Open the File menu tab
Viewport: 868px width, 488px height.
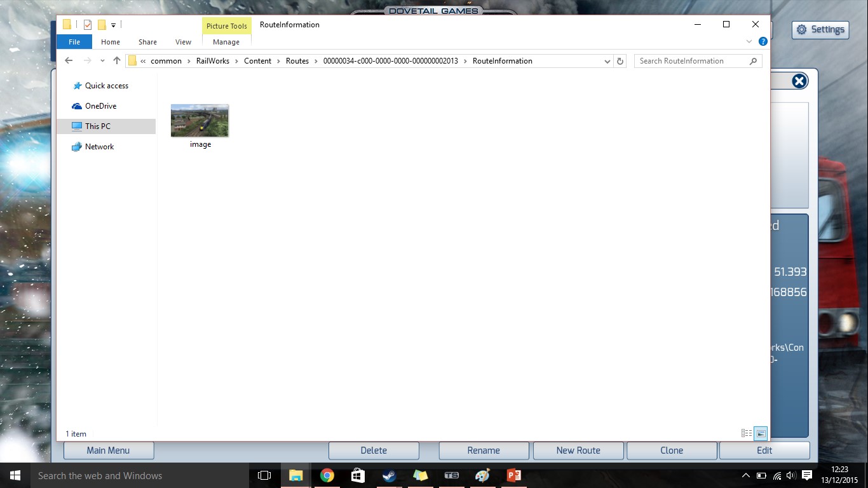pos(74,42)
